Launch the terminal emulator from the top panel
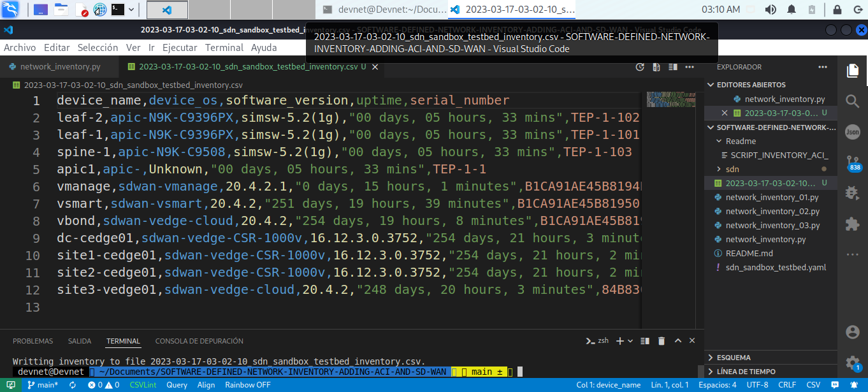868x392 pixels. pos(117,10)
